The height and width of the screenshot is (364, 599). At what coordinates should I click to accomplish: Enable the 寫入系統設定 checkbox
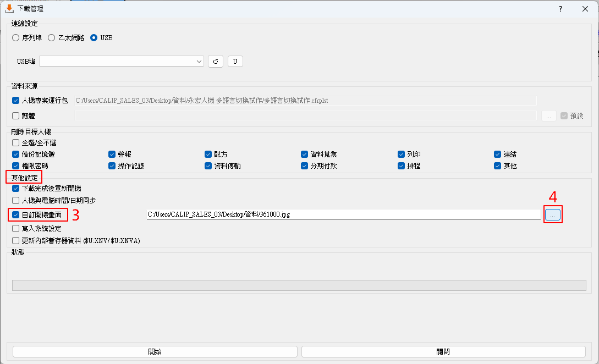(x=15, y=228)
